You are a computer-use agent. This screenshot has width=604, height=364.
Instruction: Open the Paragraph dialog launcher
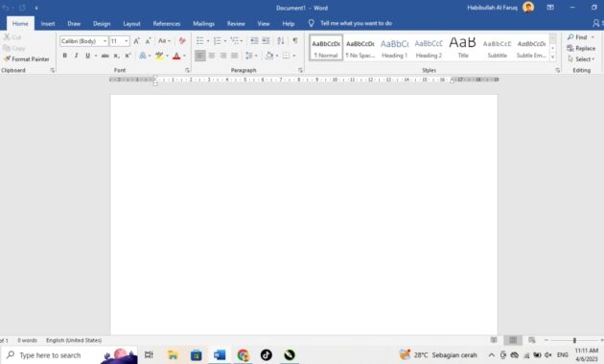point(301,71)
